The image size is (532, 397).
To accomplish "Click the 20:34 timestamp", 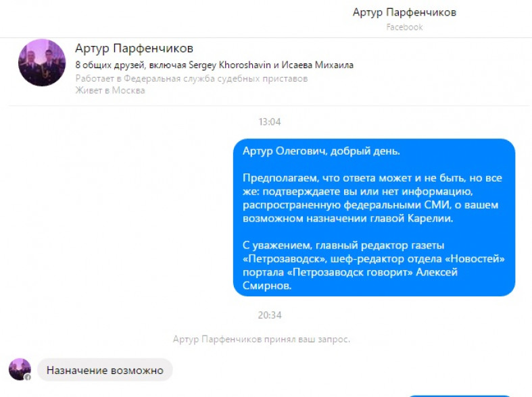I will [269, 315].
